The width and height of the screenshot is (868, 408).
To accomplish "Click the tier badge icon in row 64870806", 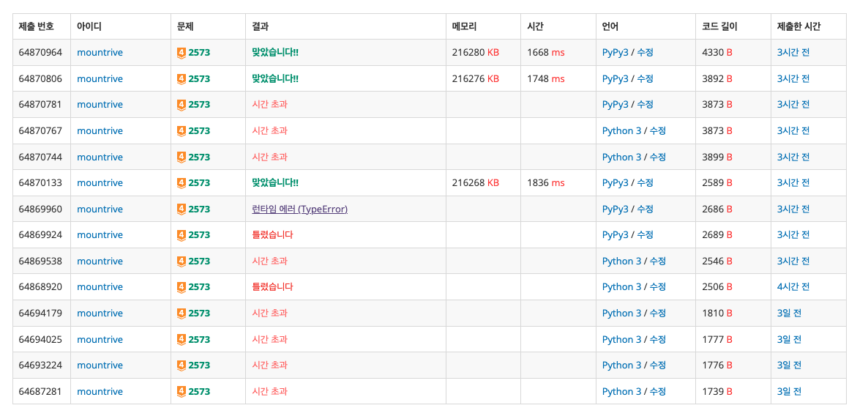I will pos(182,78).
